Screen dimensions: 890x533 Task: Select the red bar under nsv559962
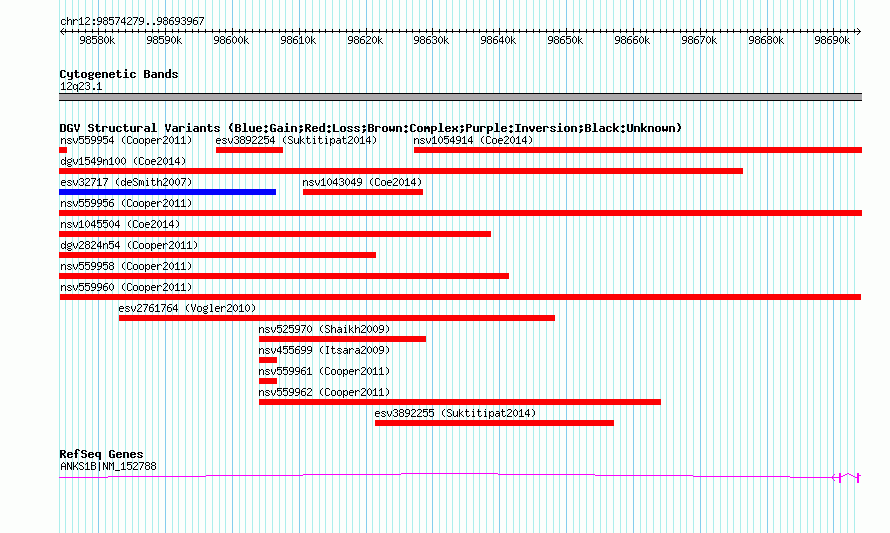click(460, 402)
